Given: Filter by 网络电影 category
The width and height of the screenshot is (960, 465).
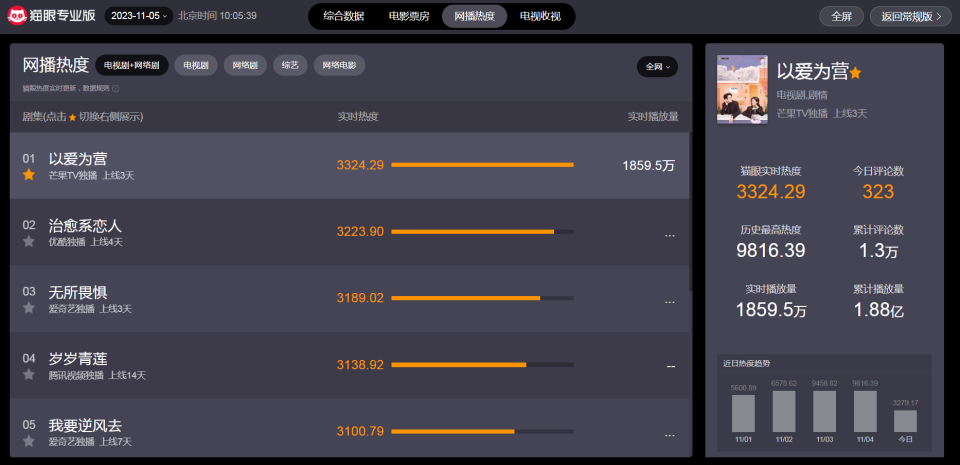Looking at the screenshot, I should point(339,65).
